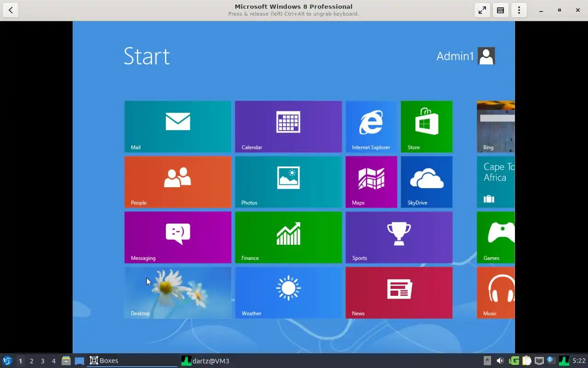
Task: Click the wired network tray icon
Action: point(539,361)
